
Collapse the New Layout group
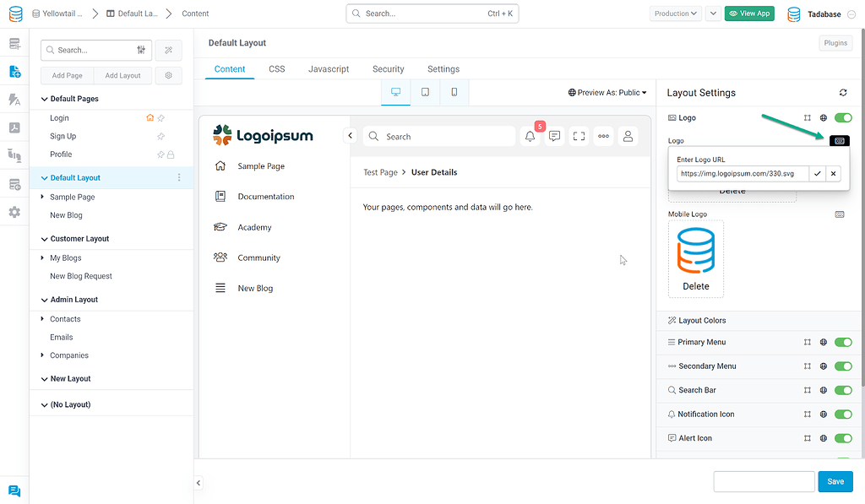[44, 379]
